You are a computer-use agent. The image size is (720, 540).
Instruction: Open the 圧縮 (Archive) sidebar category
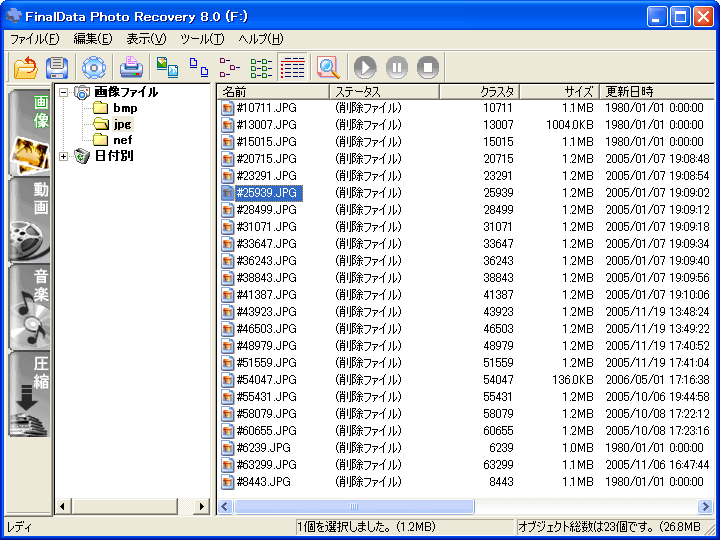[29, 394]
